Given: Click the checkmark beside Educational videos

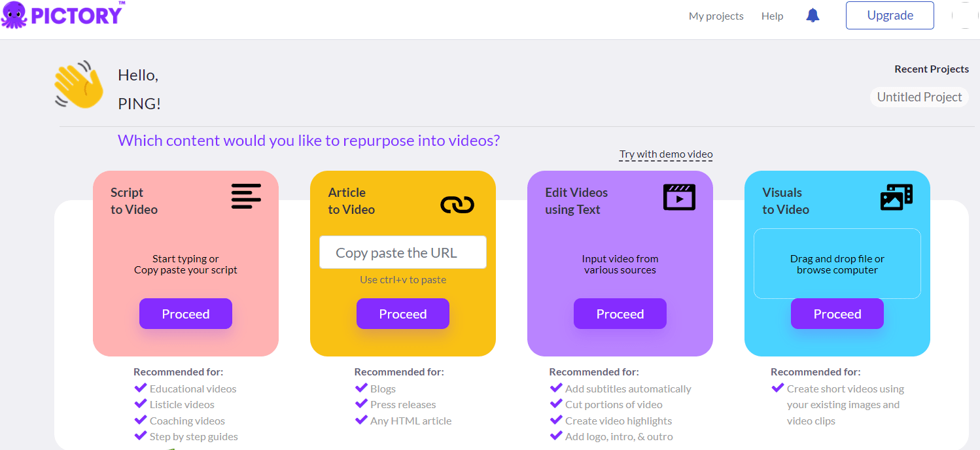Looking at the screenshot, I should (x=141, y=388).
